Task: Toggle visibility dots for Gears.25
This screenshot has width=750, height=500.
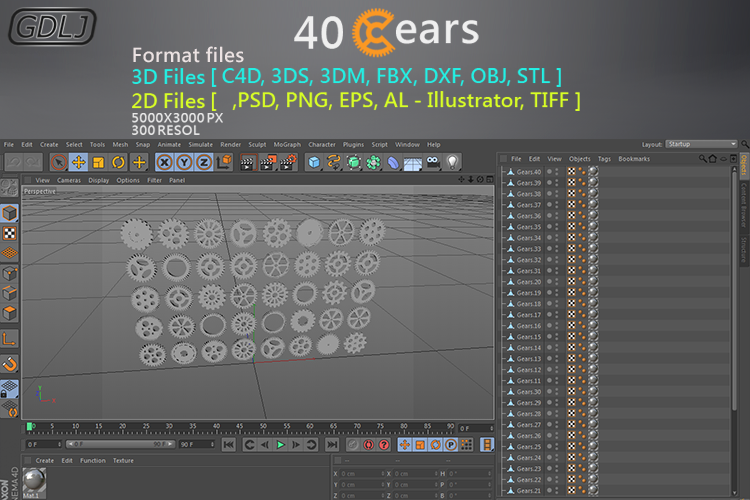Action: pos(557,447)
